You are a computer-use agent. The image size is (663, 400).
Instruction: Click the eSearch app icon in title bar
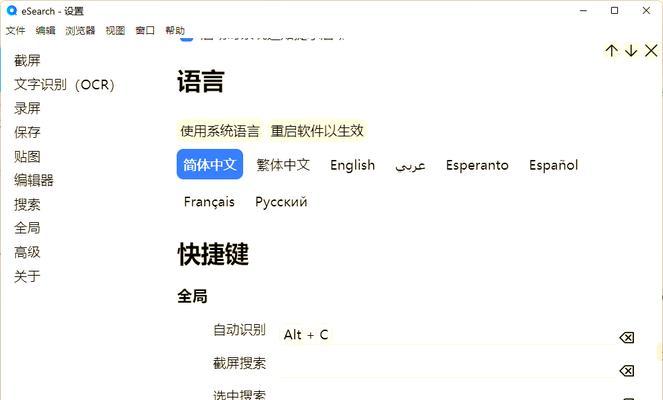[x=11, y=11]
